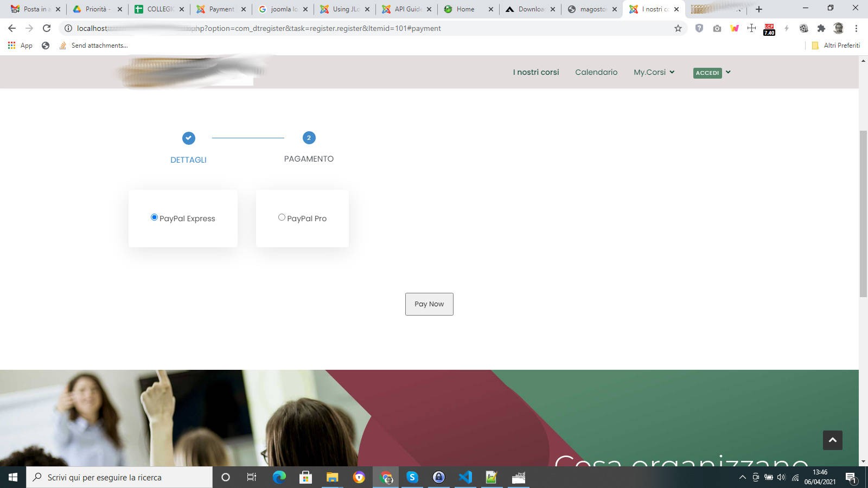The height and width of the screenshot is (488, 868).
Task: Open a new browser tab
Action: pos(759,9)
